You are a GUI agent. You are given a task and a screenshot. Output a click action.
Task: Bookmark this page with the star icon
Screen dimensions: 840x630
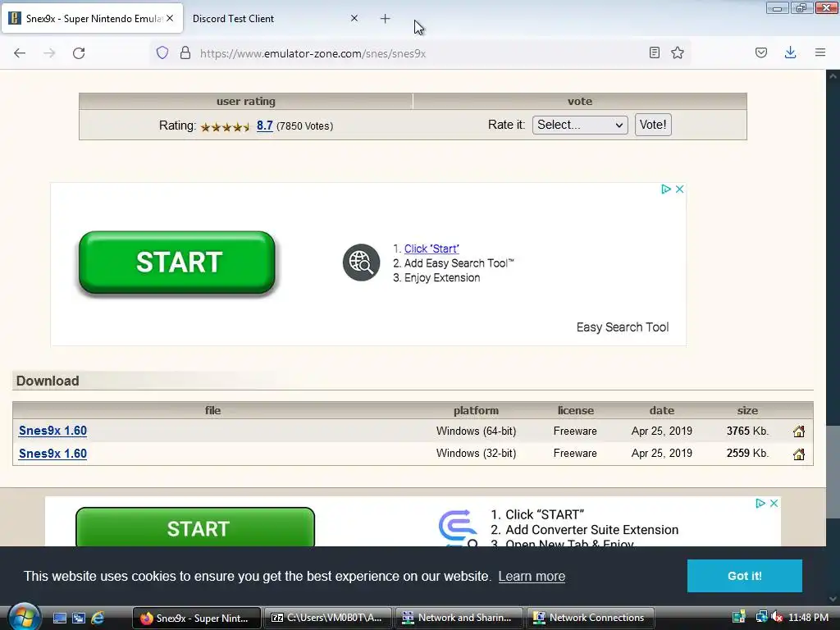pyautogui.click(x=678, y=52)
